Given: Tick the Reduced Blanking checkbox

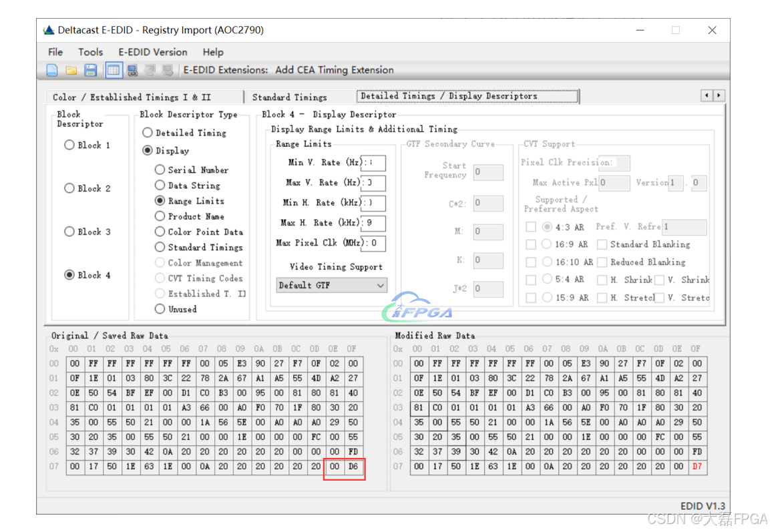Looking at the screenshot, I should pos(602,262).
